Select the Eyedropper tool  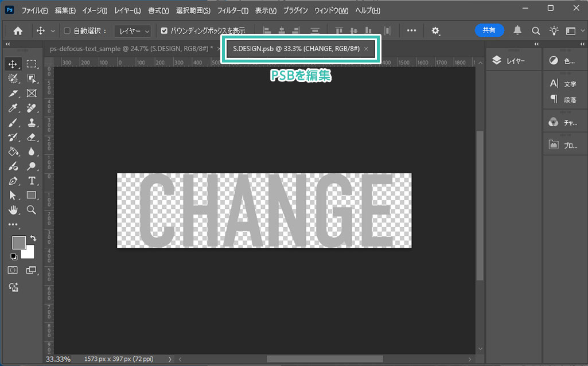pyautogui.click(x=13, y=108)
